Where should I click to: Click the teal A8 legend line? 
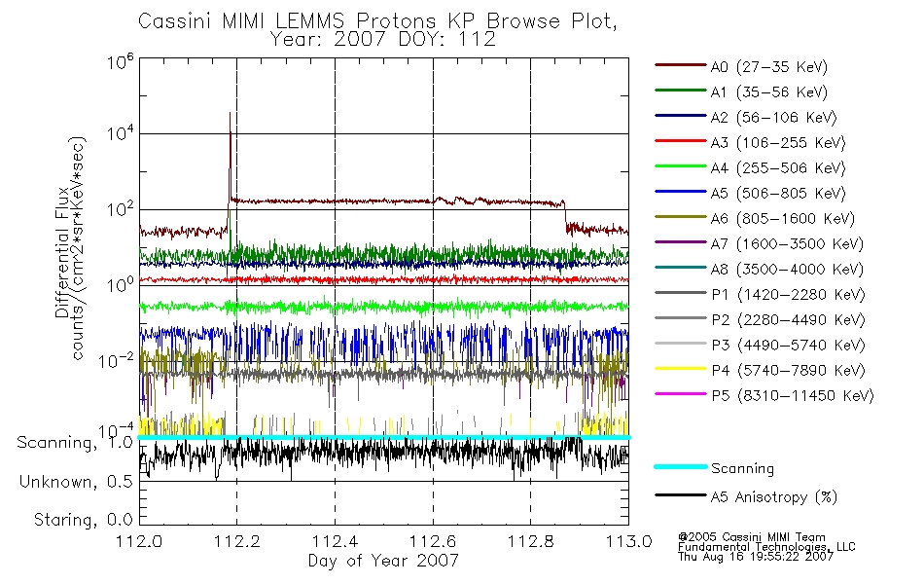point(680,268)
